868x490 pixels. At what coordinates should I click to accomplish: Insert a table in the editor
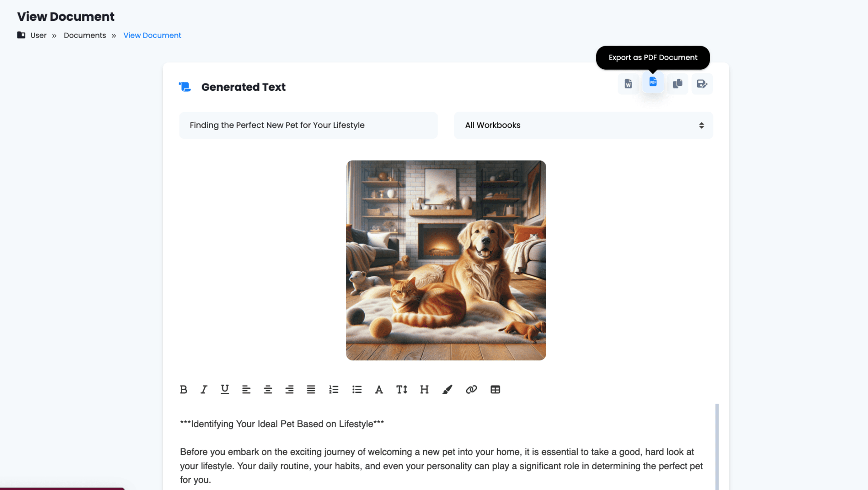[x=495, y=389]
